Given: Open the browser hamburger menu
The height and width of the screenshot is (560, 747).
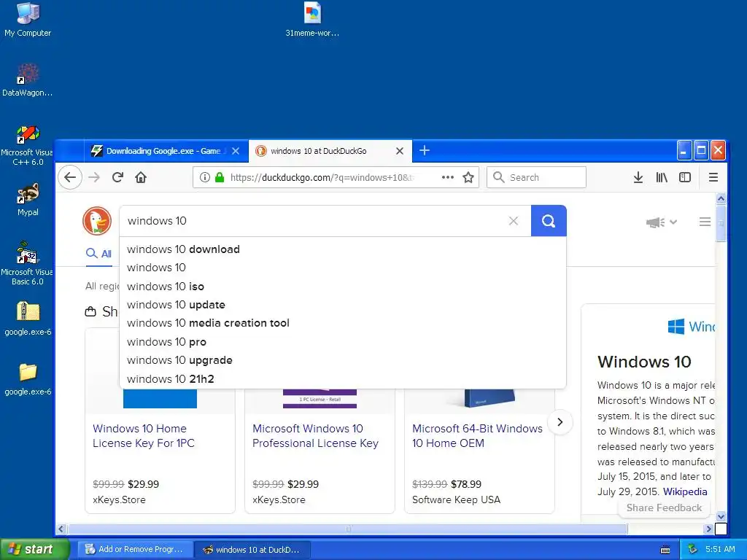Looking at the screenshot, I should tap(713, 178).
